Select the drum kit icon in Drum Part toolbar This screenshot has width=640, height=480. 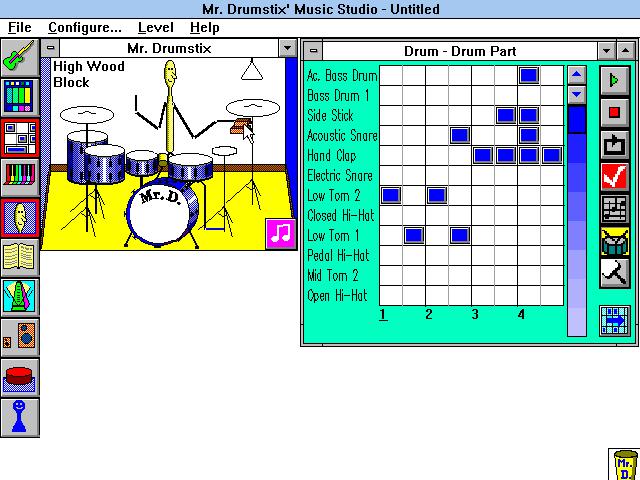pyautogui.click(x=614, y=241)
